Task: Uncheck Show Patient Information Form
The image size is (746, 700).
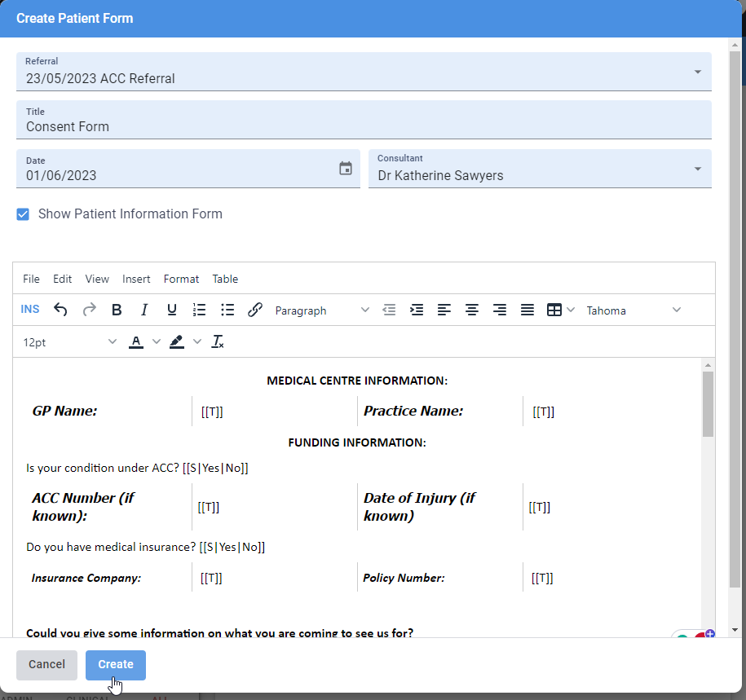Action: (x=23, y=214)
